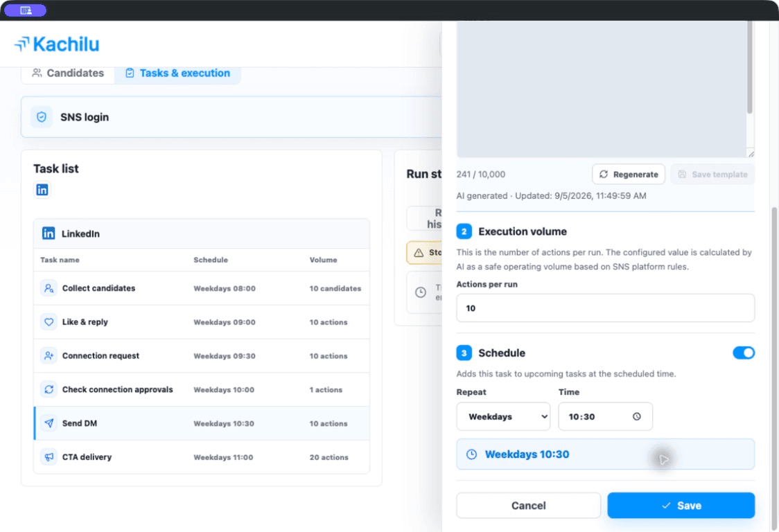779x532 pixels.
Task: Click the Weekdays 11:00 schedule cell
Action: tap(223, 457)
